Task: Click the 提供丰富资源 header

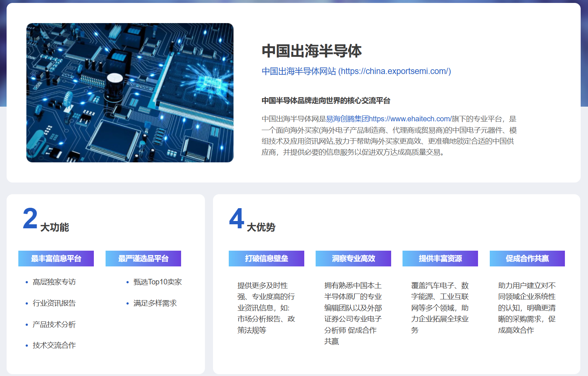Action: (x=440, y=258)
